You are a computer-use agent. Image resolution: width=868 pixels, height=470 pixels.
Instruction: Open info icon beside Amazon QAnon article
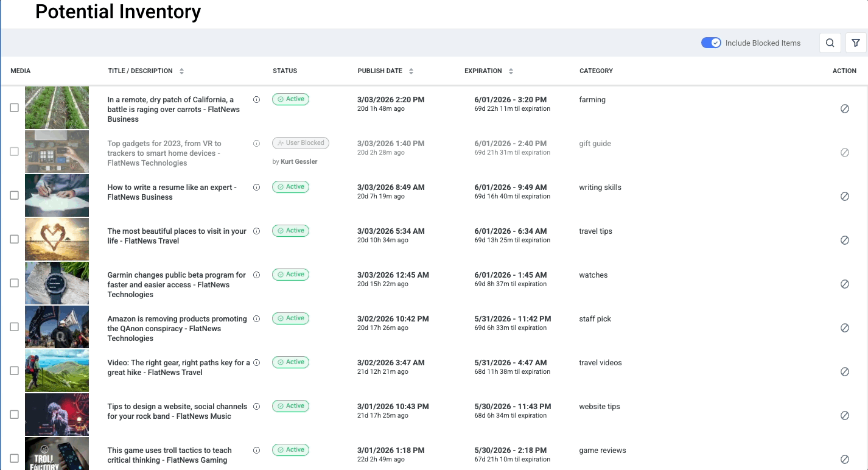click(256, 319)
